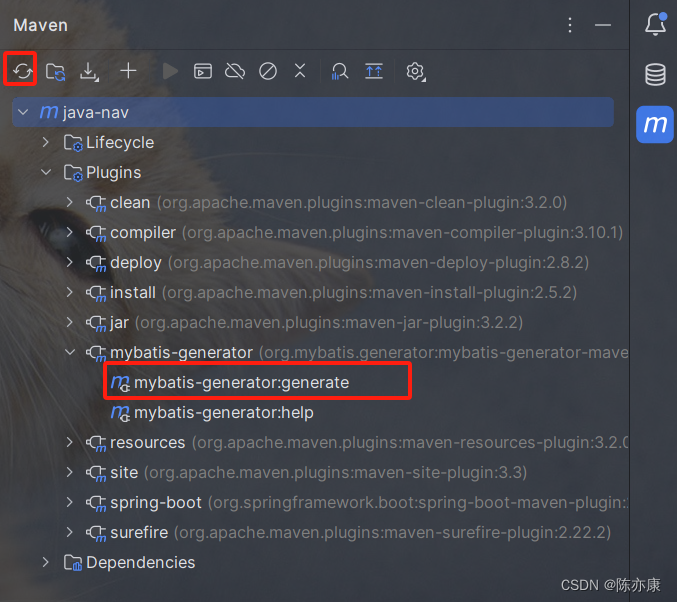
Task: Expand the site plugin node
Action: [70, 472]
